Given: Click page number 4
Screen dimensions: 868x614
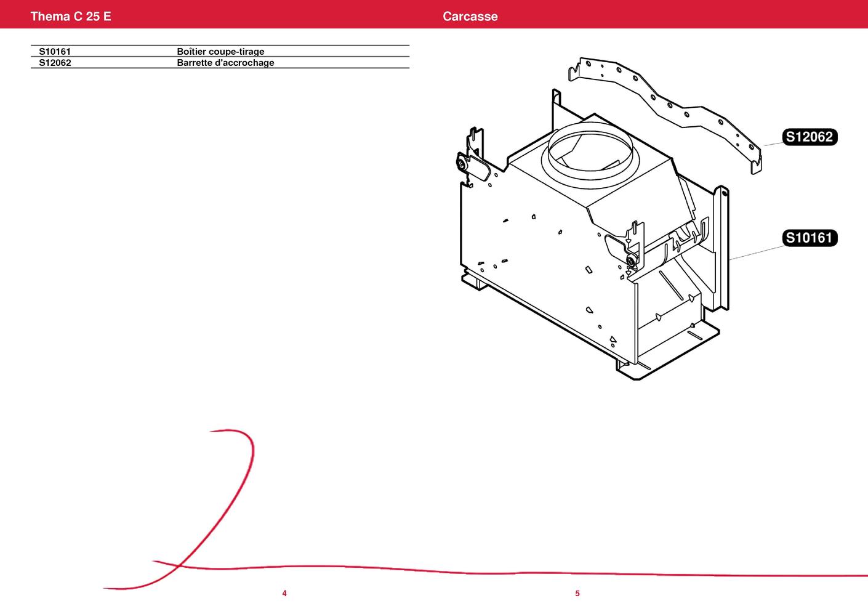Looking at the screenshot, I should point(284,594).
